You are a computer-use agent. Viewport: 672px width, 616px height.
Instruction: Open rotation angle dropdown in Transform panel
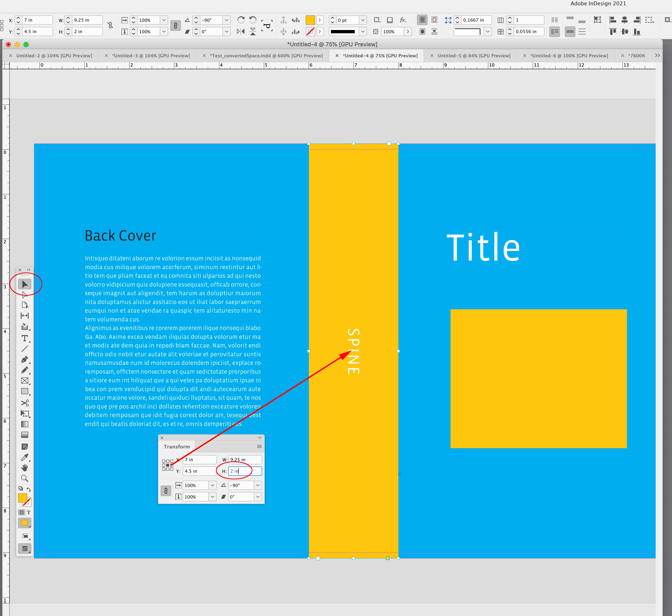point(258,485)
